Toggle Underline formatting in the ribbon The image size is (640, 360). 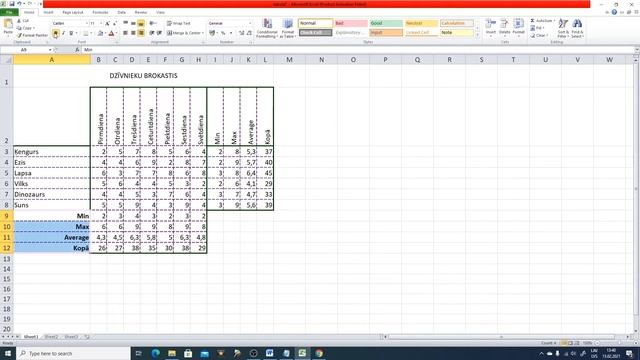pyautogui.click(x=71, y=33)
